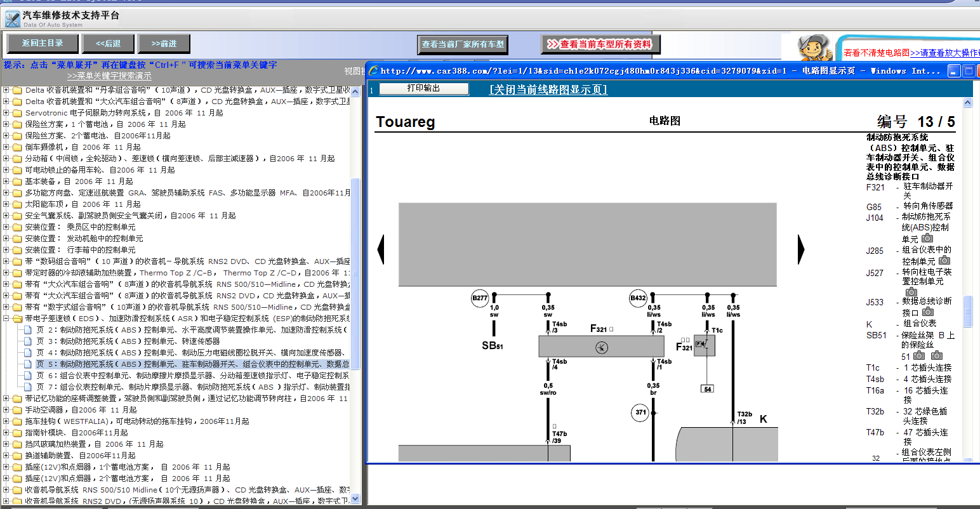The height and width of the screenshot is (509, 980).
Task: Click the Touareg heading text
Action: pyautogui.click(x=405, y=122)
